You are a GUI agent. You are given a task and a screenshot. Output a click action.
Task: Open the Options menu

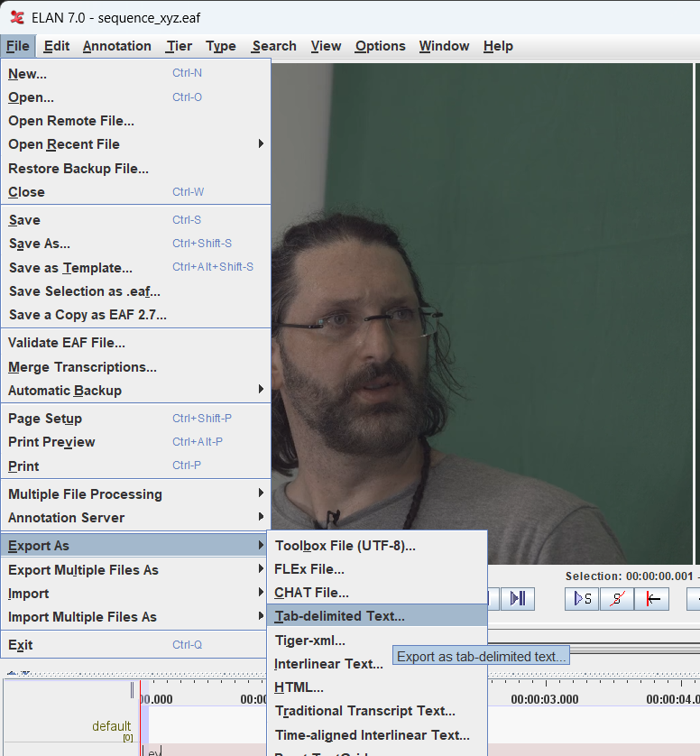380,46
